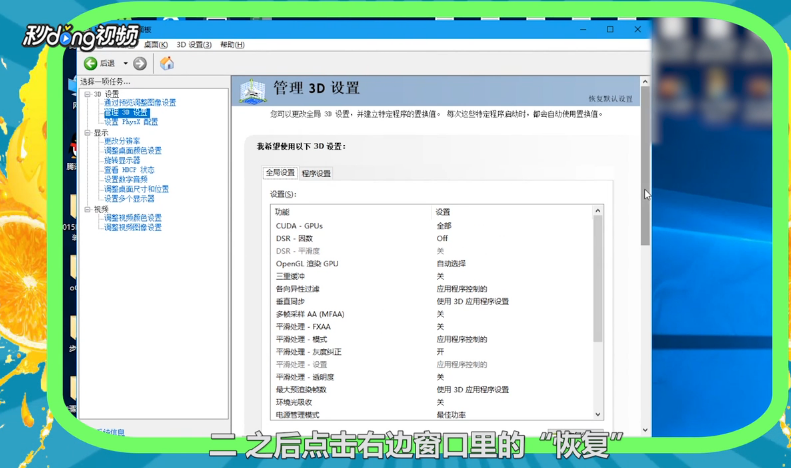Screen dimensions: 791x468
Task: Select 设置数字音频 tree item
Action: 126,180
